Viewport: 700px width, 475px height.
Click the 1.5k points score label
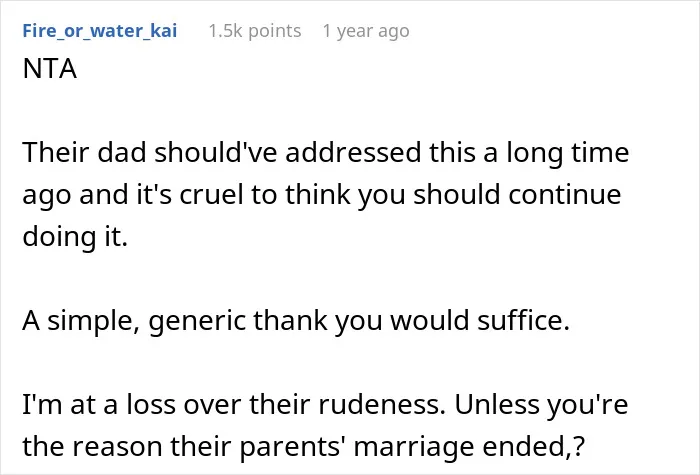(255, 31)
